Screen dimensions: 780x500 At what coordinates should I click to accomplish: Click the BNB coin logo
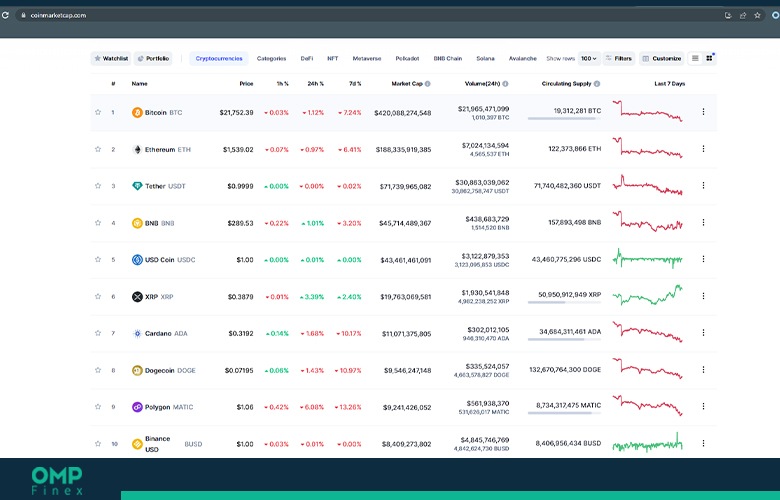pos(137,223)
